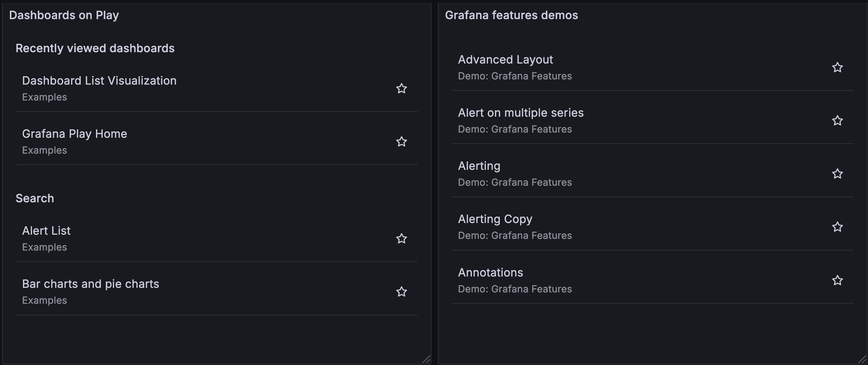The height and width of the screenshot is (365, 868).
Task: Star the Alert List dashboard
Action: (401, 239)
